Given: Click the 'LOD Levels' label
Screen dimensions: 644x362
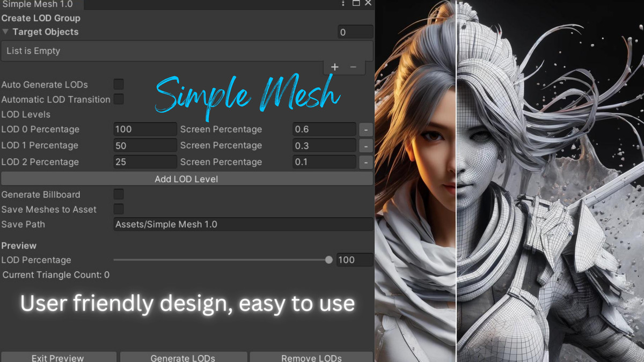Looking at the screenshot, I should coord(26,114).
